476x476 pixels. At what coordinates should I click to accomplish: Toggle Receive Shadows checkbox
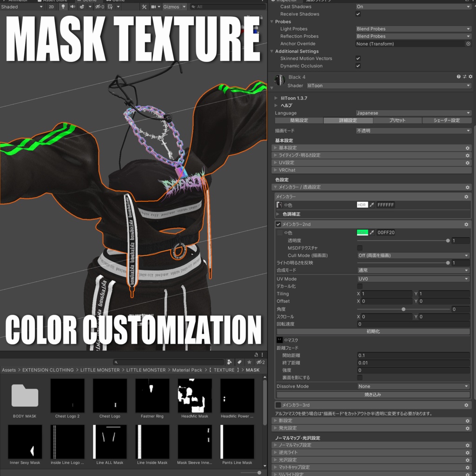(358, 14)
